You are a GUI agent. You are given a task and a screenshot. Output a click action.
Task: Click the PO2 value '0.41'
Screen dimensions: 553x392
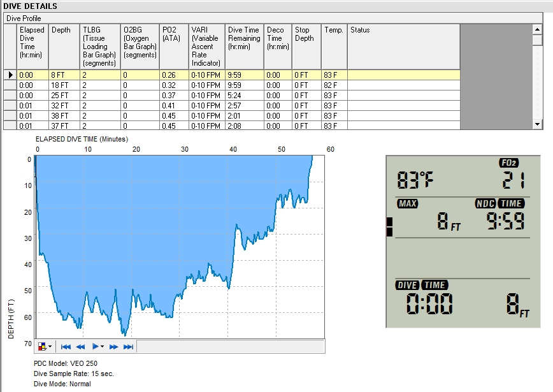(174, 106)
